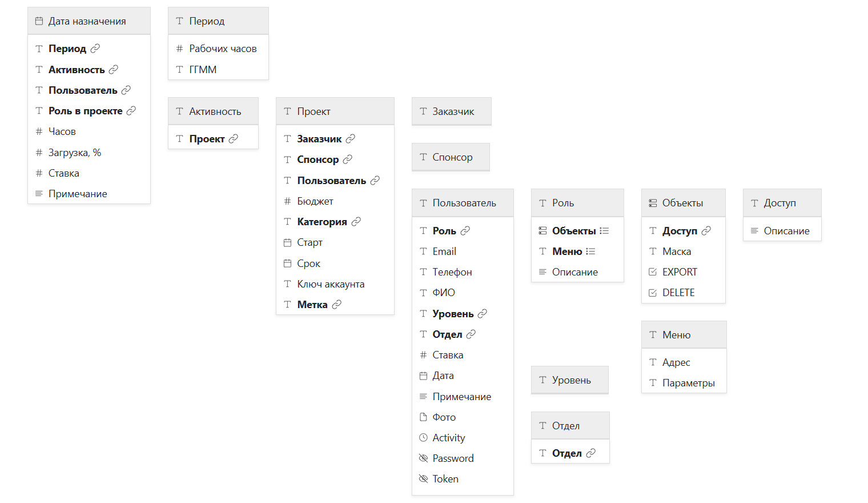Click checkbox icon beside EXPORT field
The width and height of the screenshot is (868, 503).
click(653, 272)
